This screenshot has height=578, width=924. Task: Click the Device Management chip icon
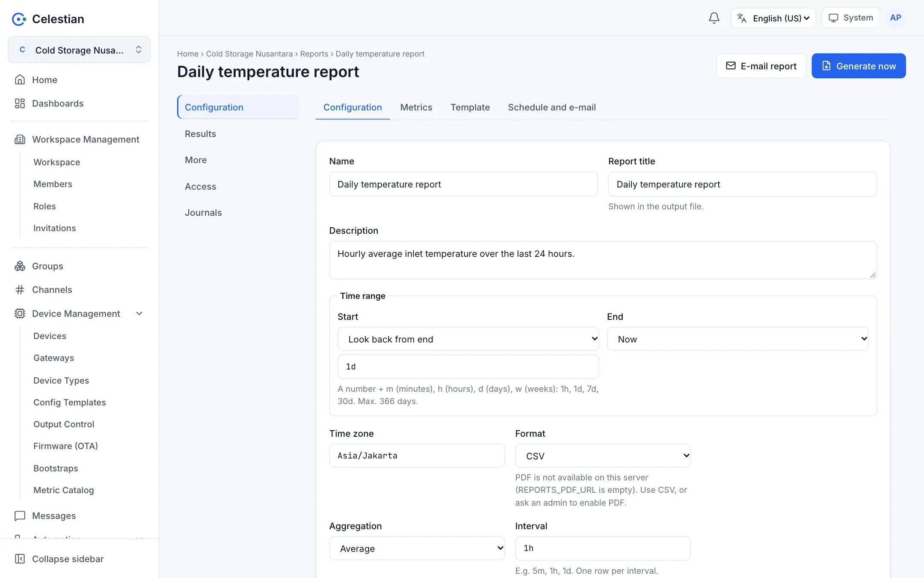20,313
